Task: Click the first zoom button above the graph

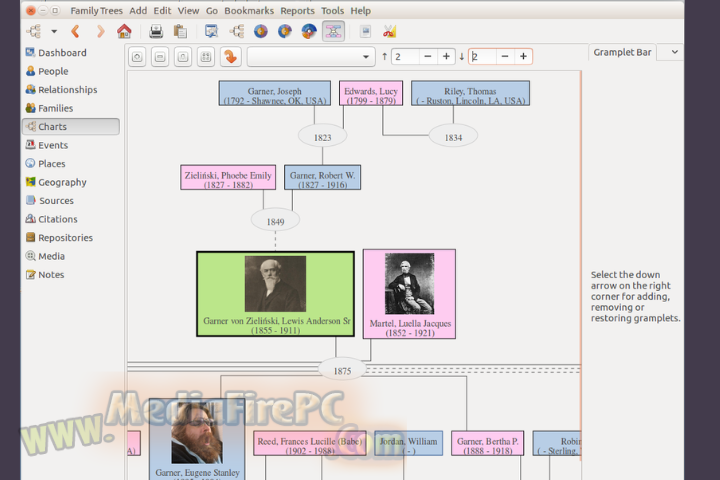Action: [x=137, y=57]
